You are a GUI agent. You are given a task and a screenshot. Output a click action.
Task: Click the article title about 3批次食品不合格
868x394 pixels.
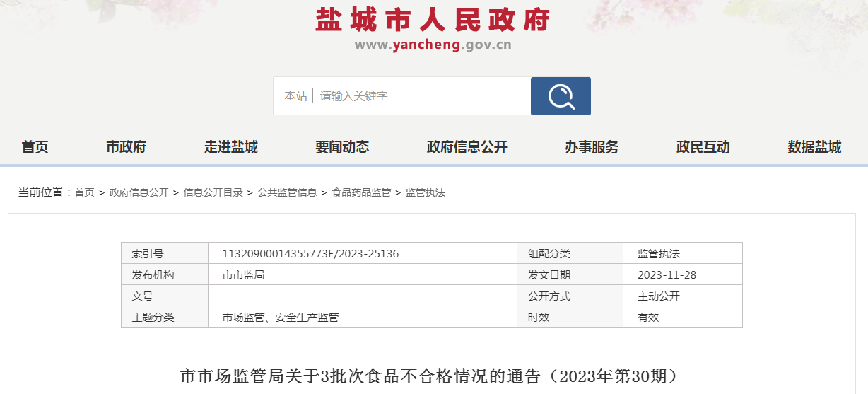tap(429, 376)
